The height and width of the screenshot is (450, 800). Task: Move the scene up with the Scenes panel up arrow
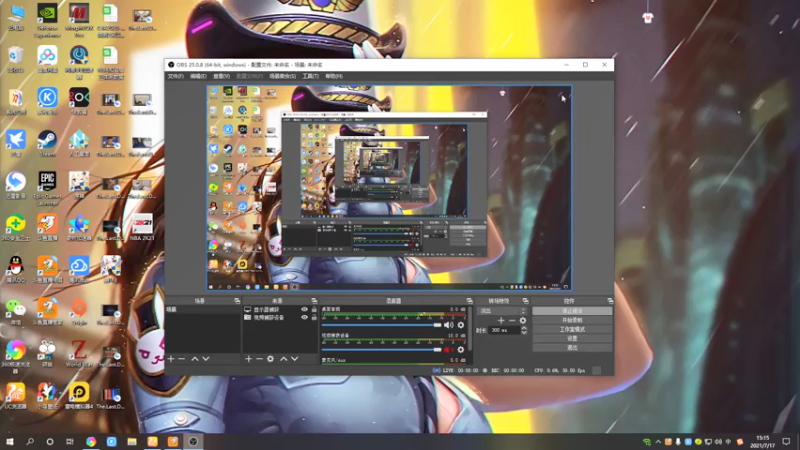194,359
